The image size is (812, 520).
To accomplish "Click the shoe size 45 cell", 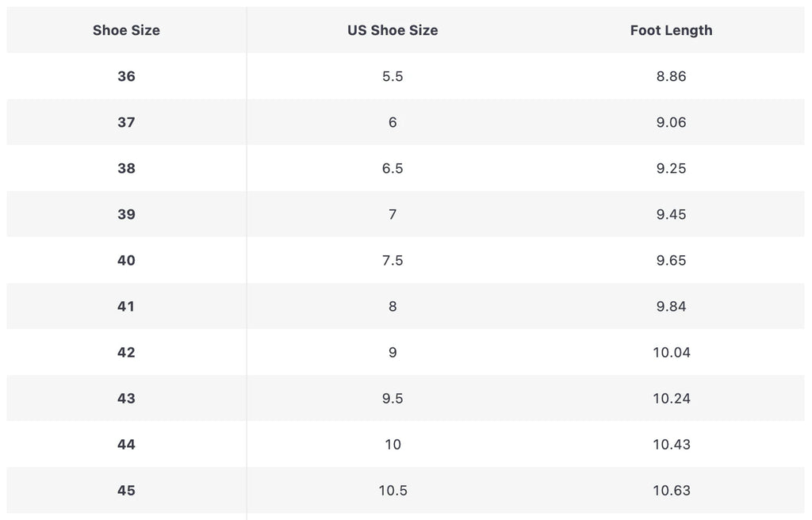I will 126,490.
